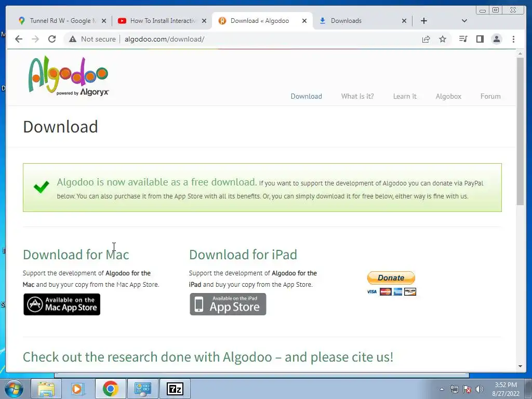Open Chrome three-dot menu
Viewport: 532px width, 399px height.
(x=513, y=39)
